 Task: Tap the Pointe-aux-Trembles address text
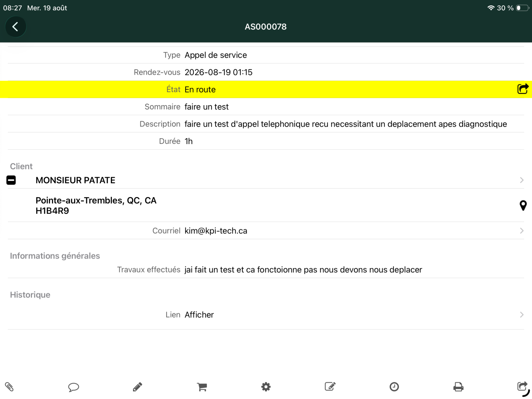96,206
